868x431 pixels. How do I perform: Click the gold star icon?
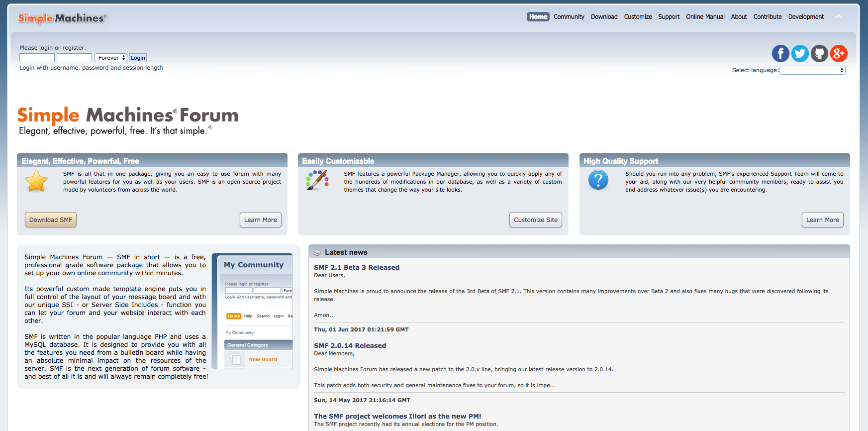point(36,181)
